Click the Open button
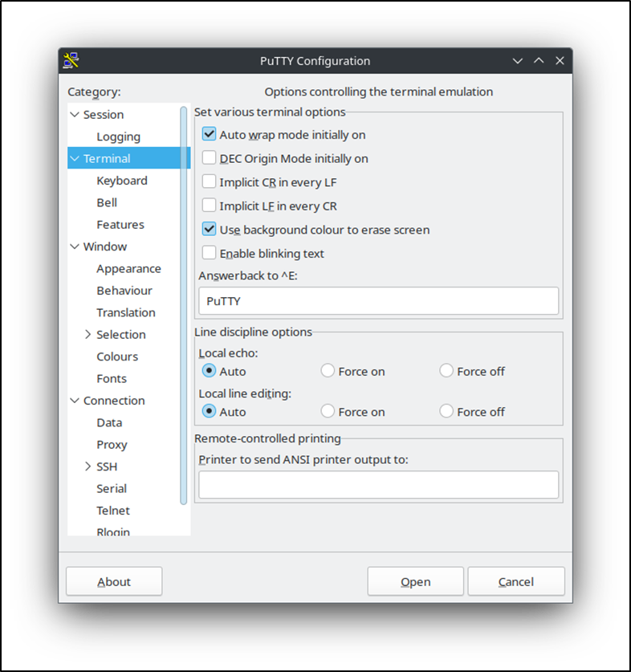Image resolution: width=631 pixels, height=672 pixels. pyautogui.click(x=415, y=581)
